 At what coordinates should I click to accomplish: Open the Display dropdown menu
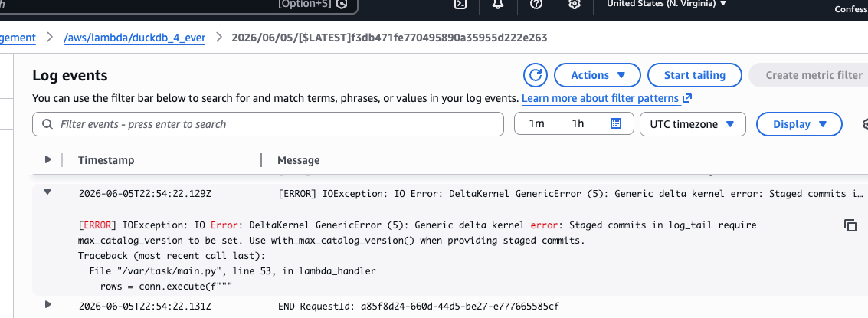pyautogui.click(x=799, y=124)
